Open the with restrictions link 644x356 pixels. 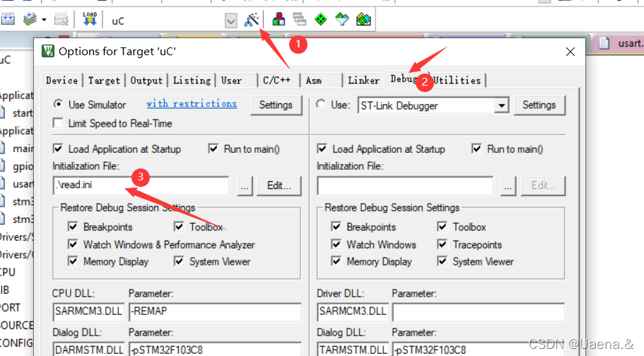[192, 103]
